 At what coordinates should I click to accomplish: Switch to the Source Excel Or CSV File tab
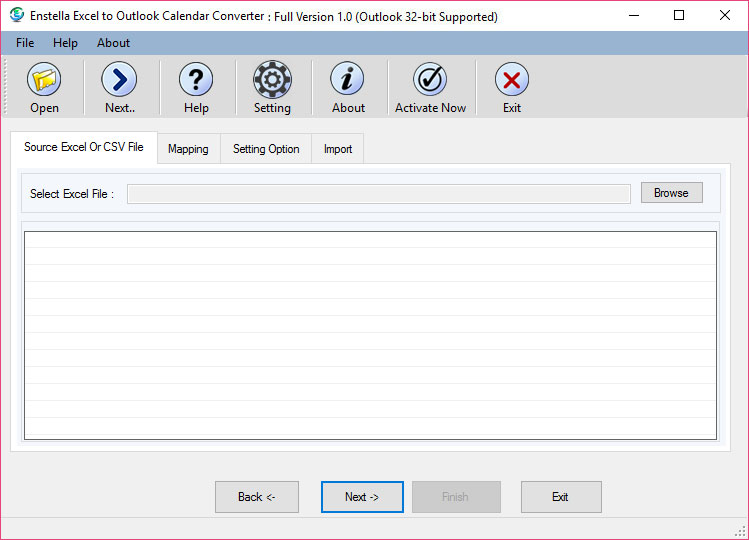tap(84, 147)
